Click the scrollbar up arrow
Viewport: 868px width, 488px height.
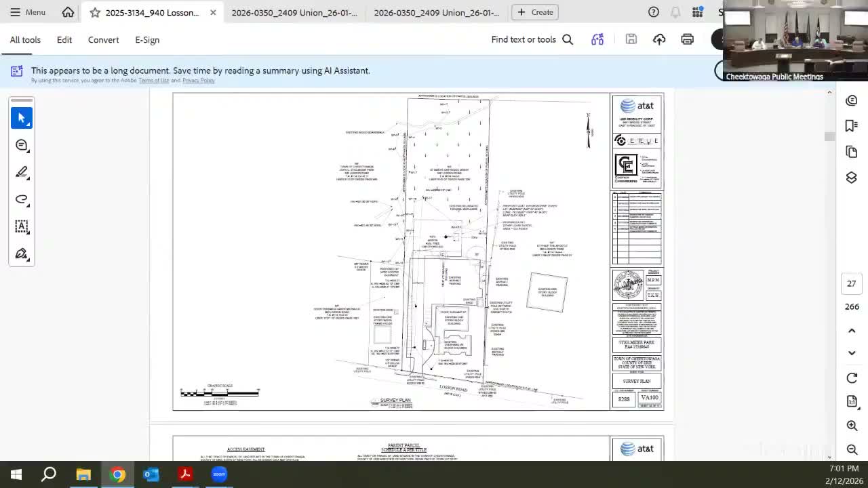(x=829, y=93)
